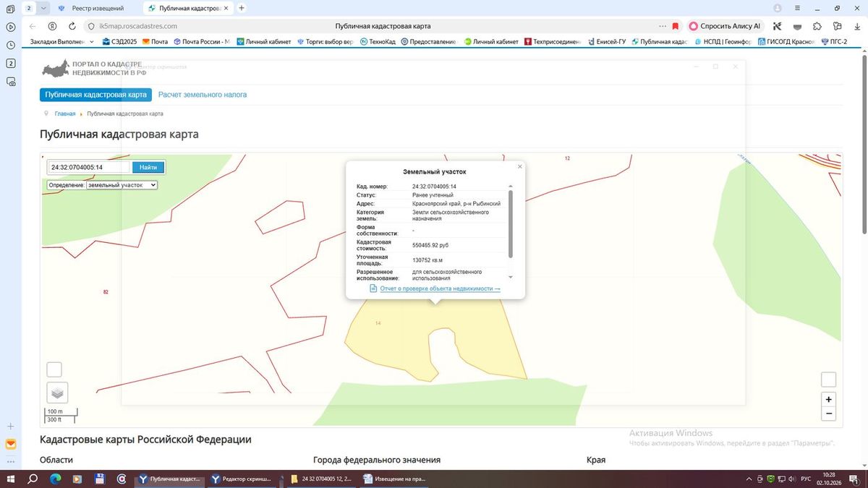Expand the tab group chevron next to 2

coord(44,8)
